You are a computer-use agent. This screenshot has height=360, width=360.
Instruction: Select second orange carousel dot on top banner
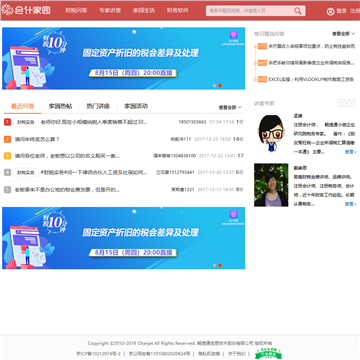point(220,86)
